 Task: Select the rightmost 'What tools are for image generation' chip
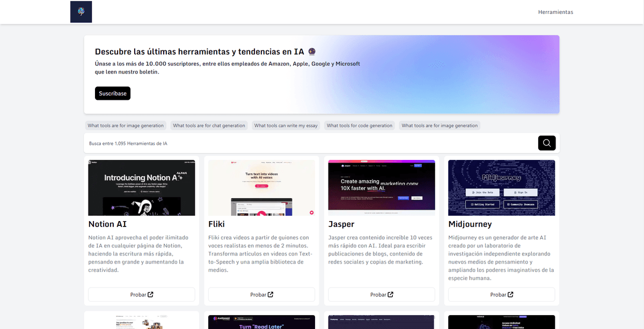[440, 126]
